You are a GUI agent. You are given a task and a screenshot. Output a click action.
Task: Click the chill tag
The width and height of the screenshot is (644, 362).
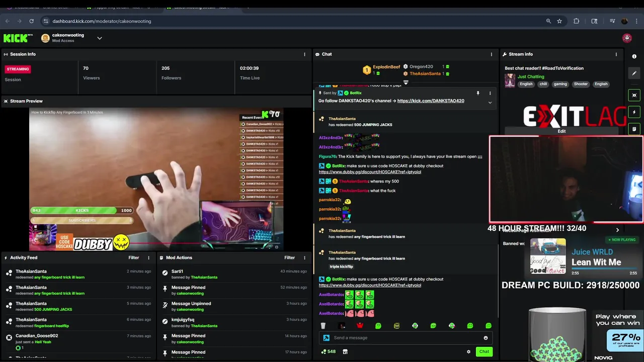(543, 84)
